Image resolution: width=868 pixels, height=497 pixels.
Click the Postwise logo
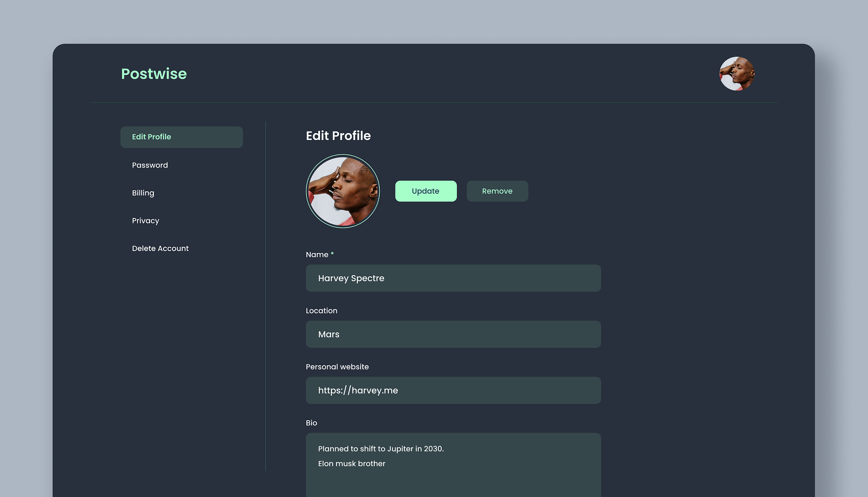(154, 74)
